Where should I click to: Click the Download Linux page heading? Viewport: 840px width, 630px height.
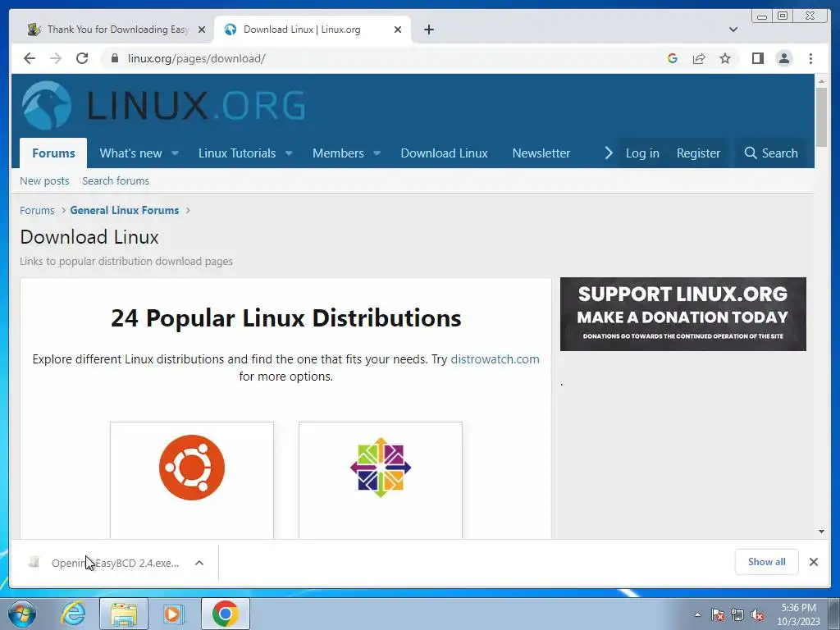[89, 237]
